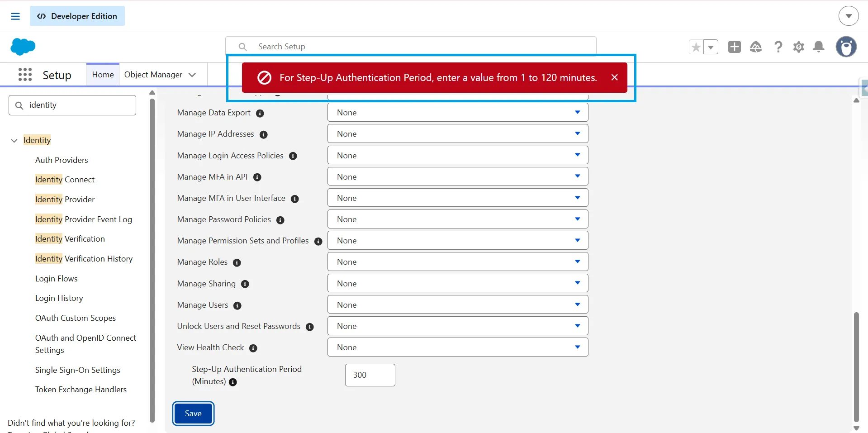The width and height of the screenshot is (868, 433).
Task: Collapse the Identity tree section
Action: (x=14, y=141)
